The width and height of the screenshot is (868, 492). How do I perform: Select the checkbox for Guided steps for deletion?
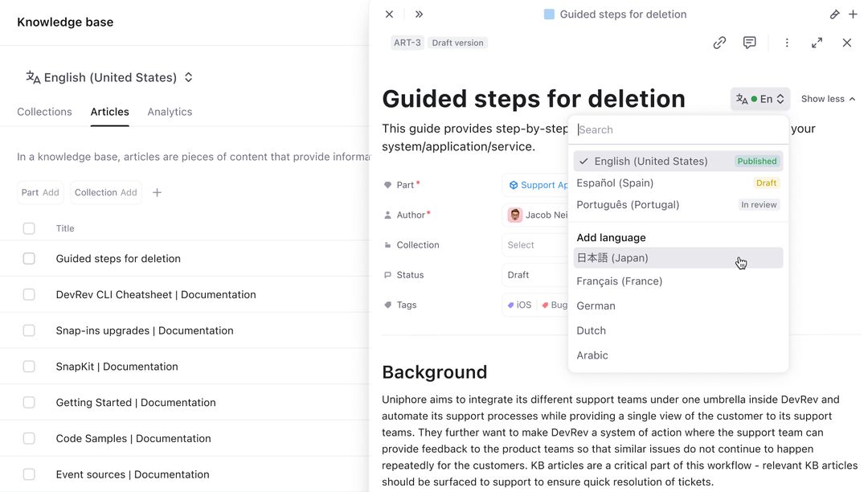[x=29, y=258]
